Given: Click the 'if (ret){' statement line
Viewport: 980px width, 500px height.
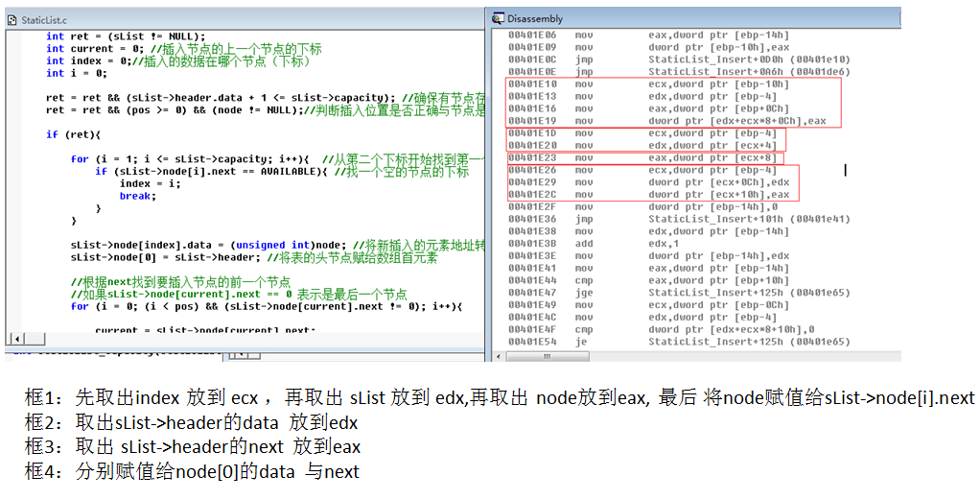Looking at the screenshot, I should pos(73,134).
